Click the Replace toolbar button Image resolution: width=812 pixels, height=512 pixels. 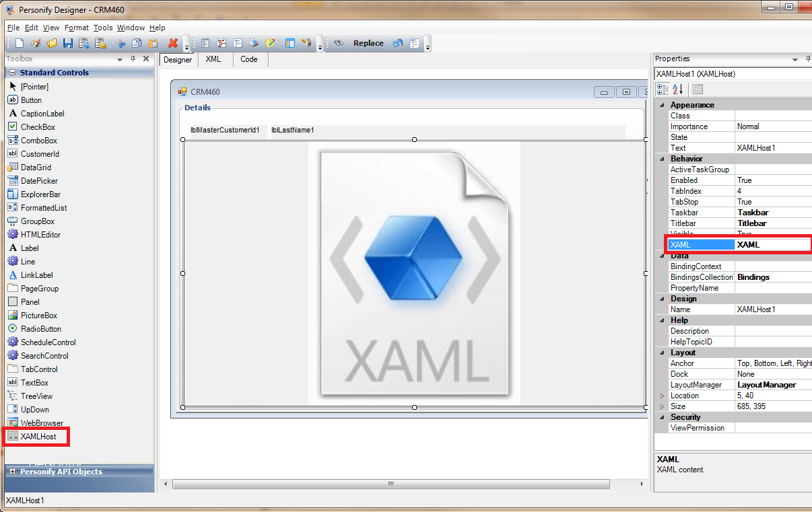[x=368, y=43]
